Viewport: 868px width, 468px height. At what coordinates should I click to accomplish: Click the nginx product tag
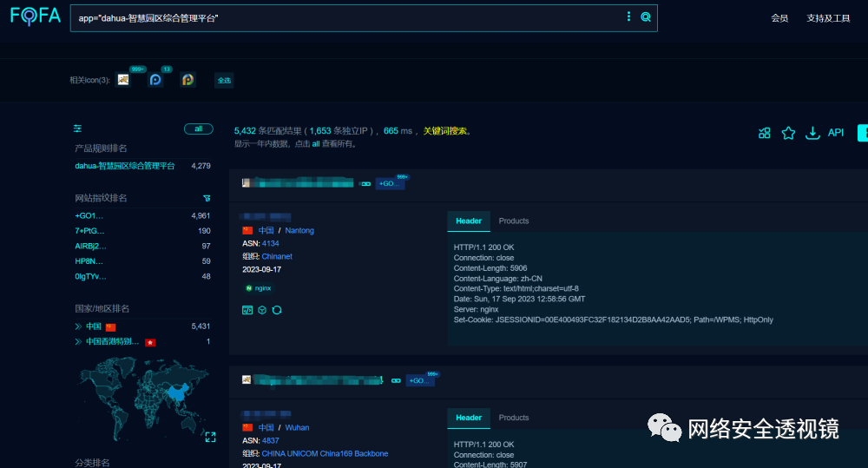[x=259, y=288]
